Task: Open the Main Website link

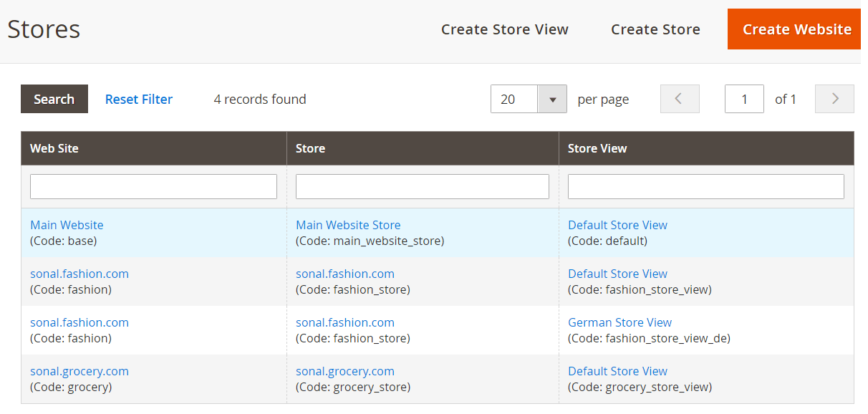Action: pos(67,225)
